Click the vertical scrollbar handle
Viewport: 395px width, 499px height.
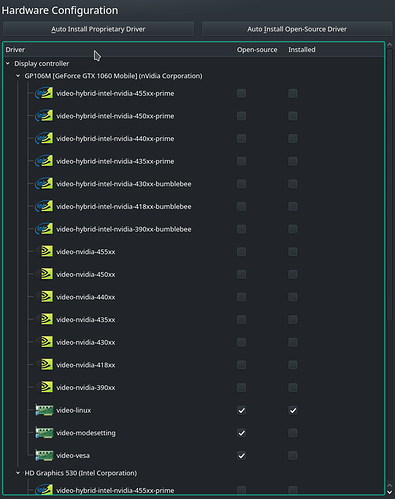(390, 185)
